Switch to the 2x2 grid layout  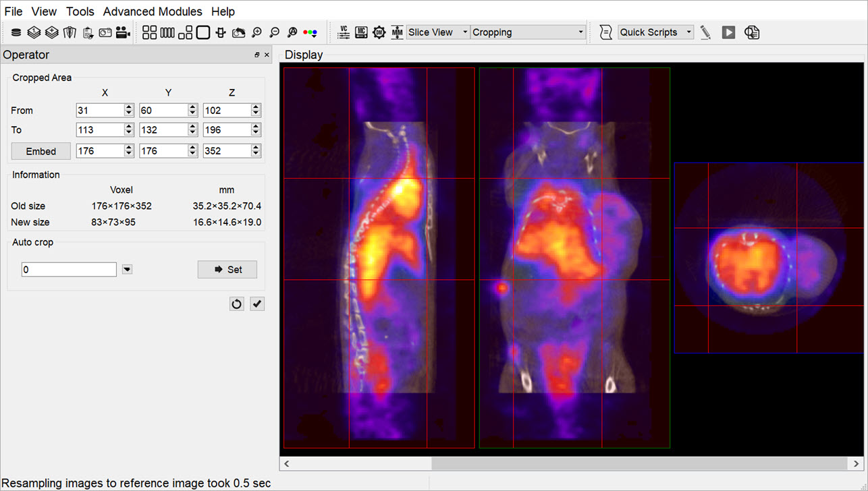tap(149, 32)
